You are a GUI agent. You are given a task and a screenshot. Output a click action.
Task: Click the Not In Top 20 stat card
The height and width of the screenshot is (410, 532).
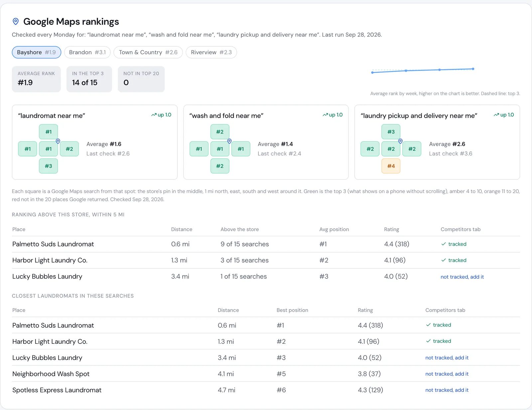point(141,79)
